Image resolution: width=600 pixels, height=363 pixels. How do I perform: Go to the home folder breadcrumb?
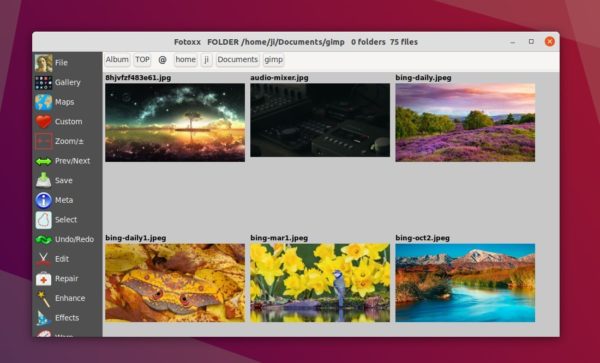186,60
